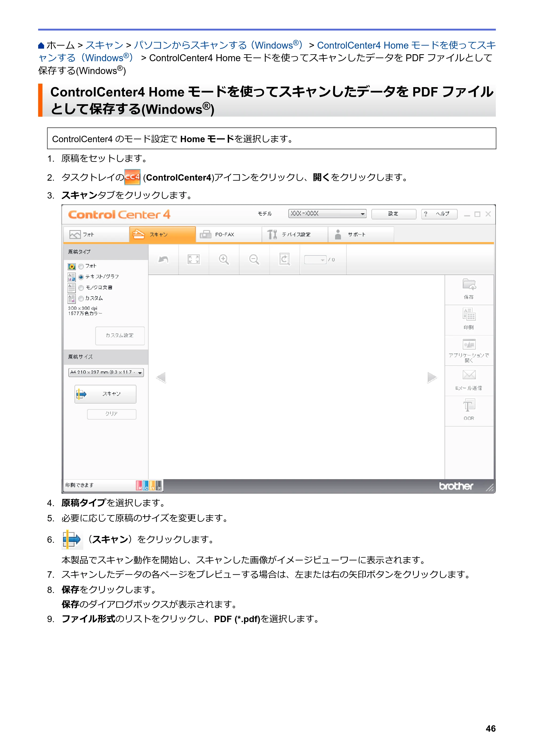The height and width of the screenshot is (756, 534).
Task: Open the page number dropdown
Action: (315, 260)
